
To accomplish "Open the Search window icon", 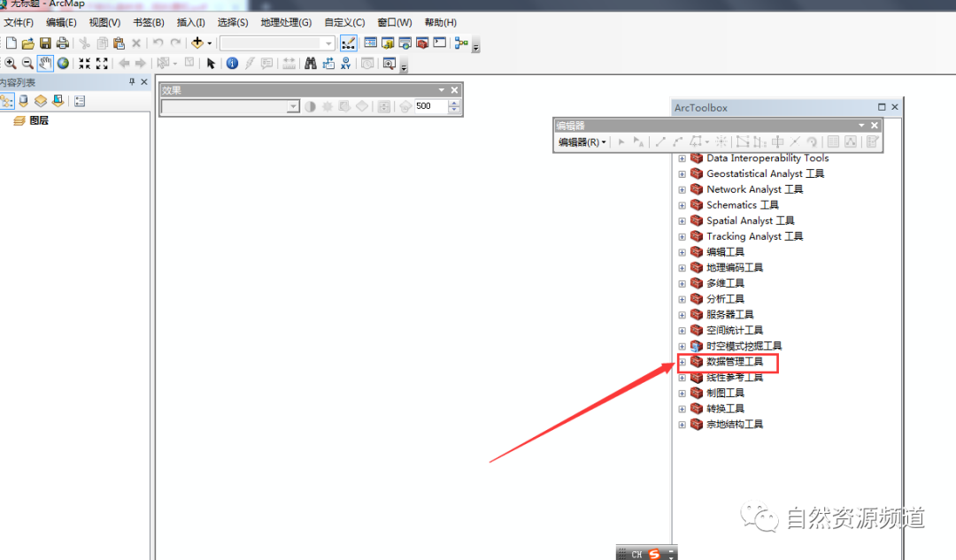I will point(405,42).
